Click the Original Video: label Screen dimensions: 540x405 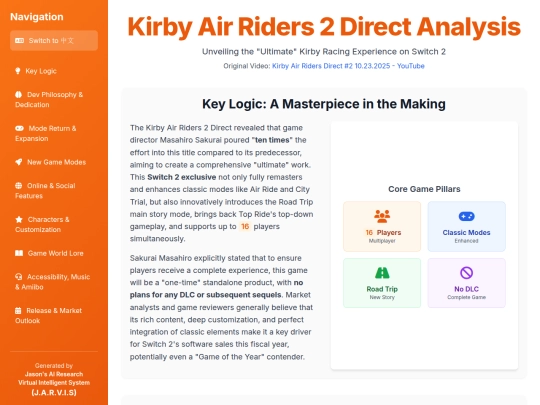[247, 66]
